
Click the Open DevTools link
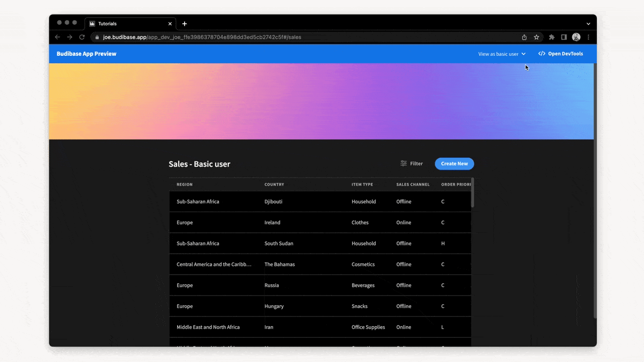(565, 54)
